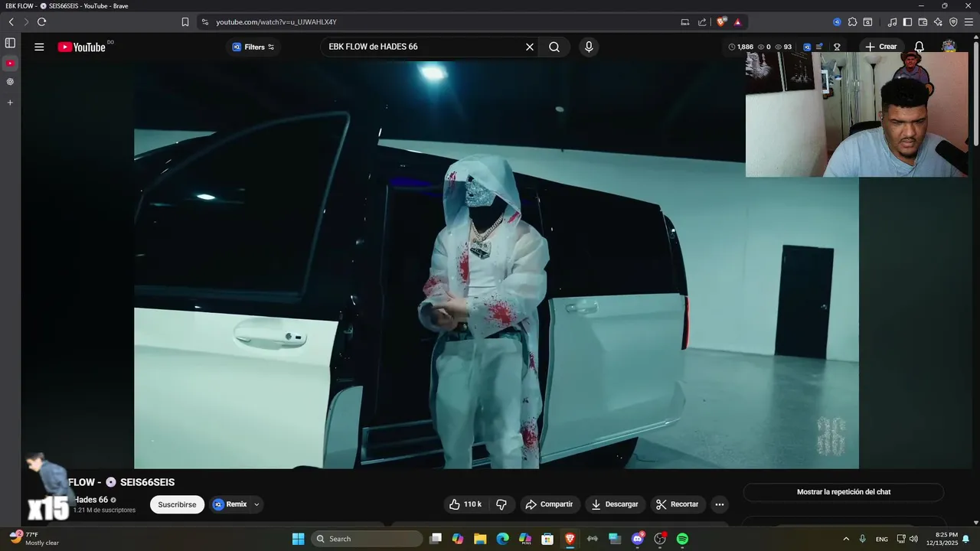This screenshot has height=551, width=980.
Task: Open Microsoft Store from taskbar
Action: tap(547, 539)
